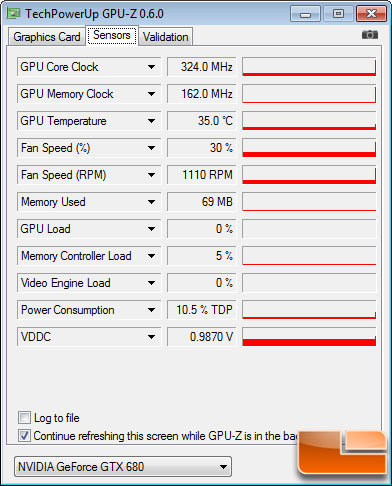
Task: Expand the Power Consumption dropdown
Action: pos(151,310)
